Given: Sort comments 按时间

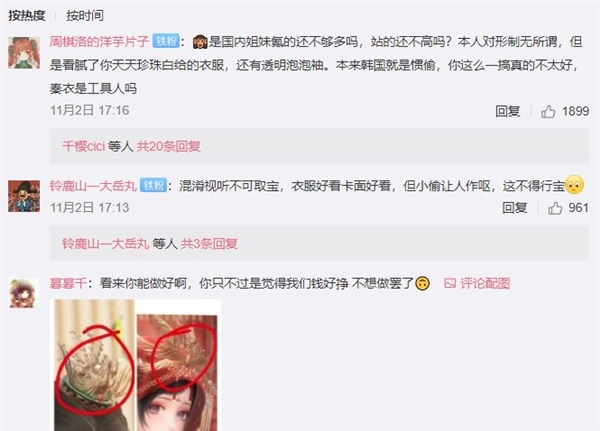Looking at the screenshot, I should (x=85, y=15).
